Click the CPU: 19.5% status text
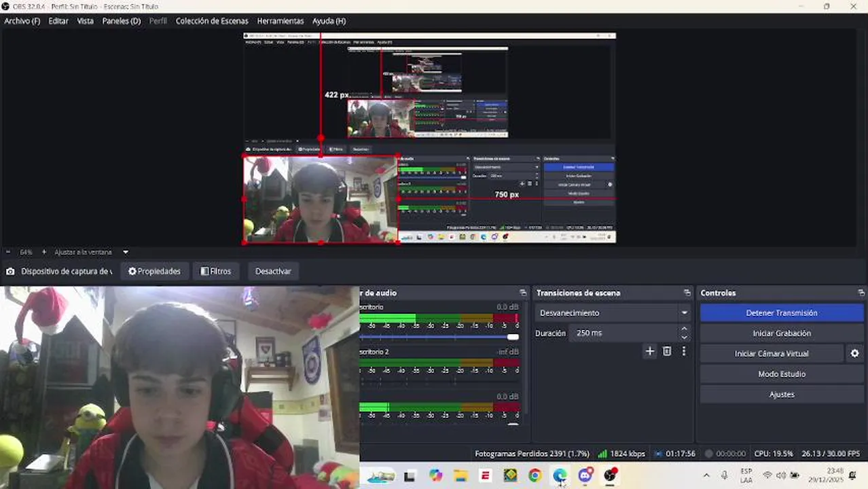Viewport: 868px width, 489px height. pyautogui.click(x=774, y=454)
